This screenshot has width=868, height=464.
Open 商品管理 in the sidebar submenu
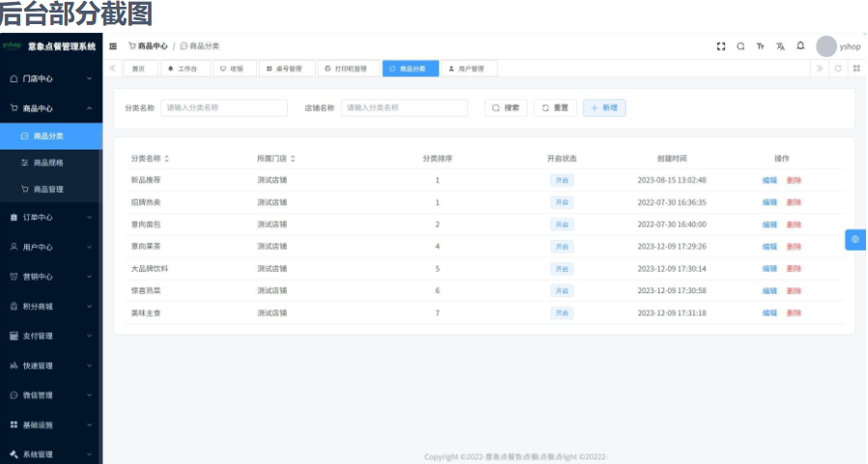51,189
